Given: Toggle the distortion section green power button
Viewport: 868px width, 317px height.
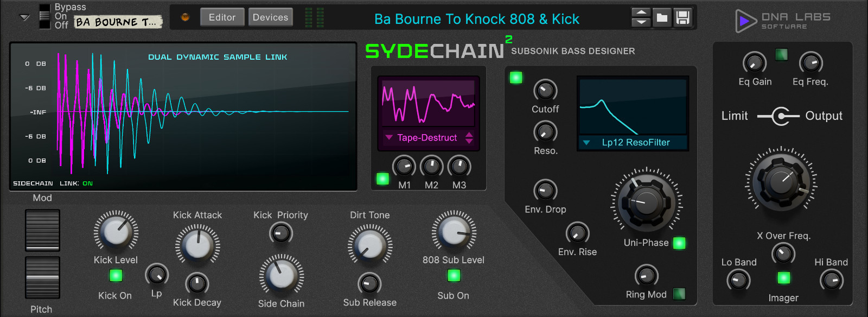Looking at the screenshot, I should click(382, 179).
